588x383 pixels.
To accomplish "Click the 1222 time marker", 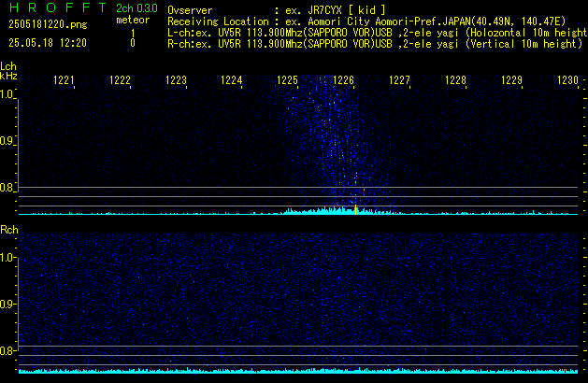I will click(120, 80).
